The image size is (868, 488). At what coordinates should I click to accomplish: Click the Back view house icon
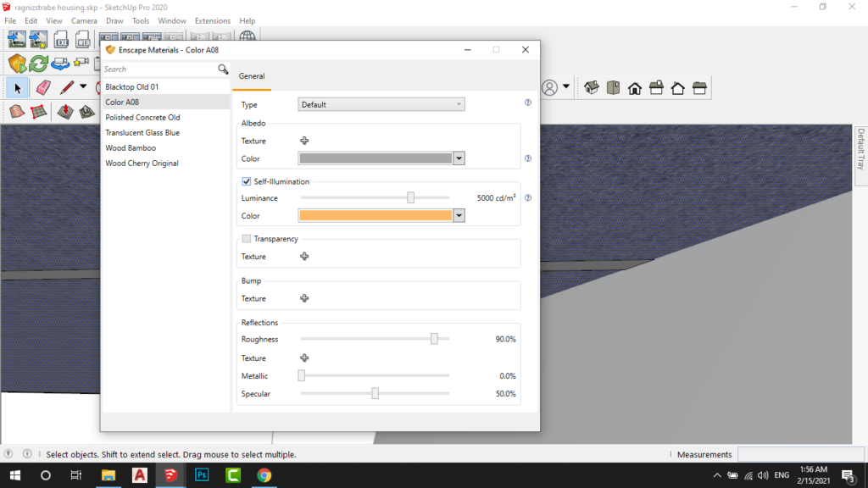coord(677,87)
